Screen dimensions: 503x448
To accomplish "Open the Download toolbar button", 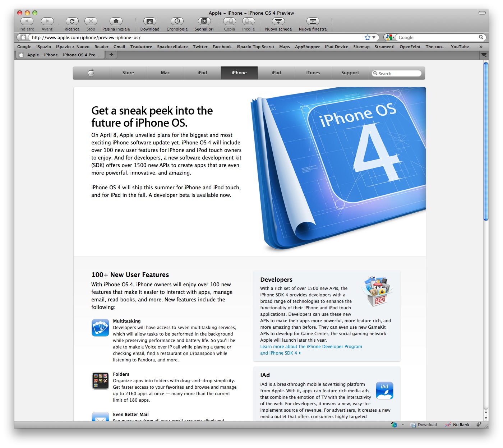I will (149, 22).
